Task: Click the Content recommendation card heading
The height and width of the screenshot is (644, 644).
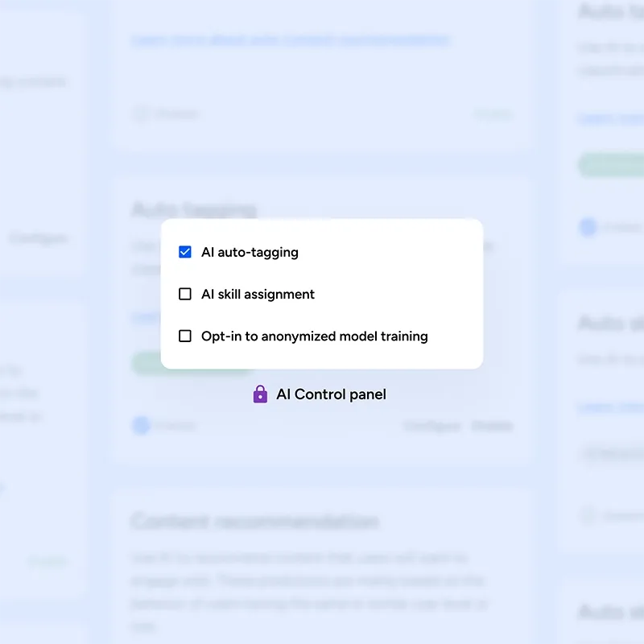Action: pyautogui.click(x=254, y=522)
